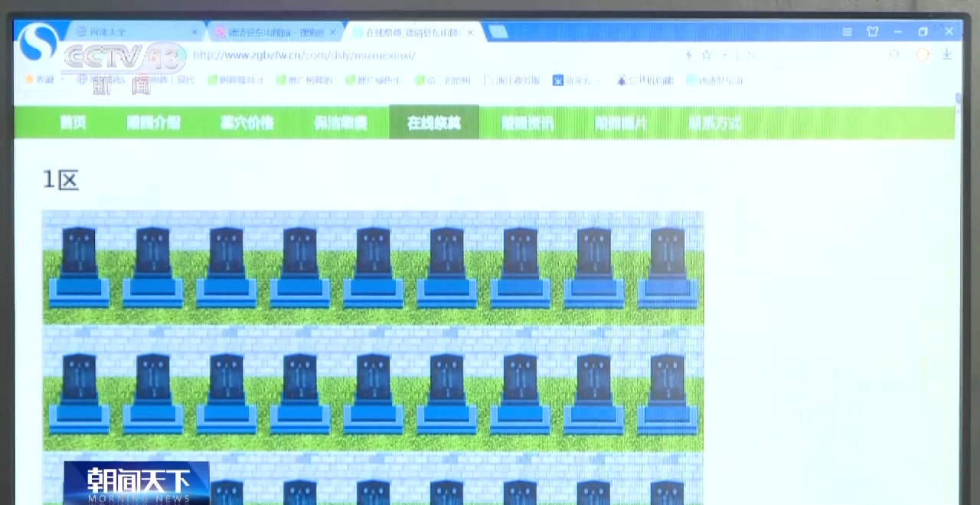
Task: Open the 墓穴价格 navigation menu item
Action: (247, 123)
